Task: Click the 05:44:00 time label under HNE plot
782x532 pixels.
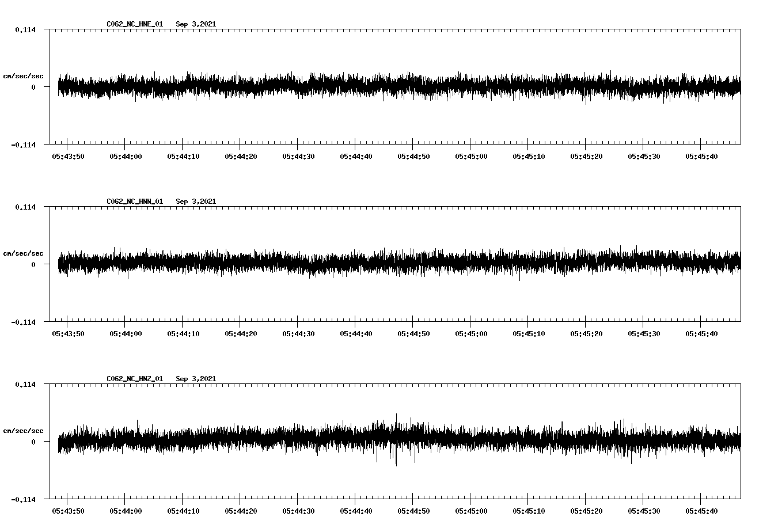Action: click(126, 156)
